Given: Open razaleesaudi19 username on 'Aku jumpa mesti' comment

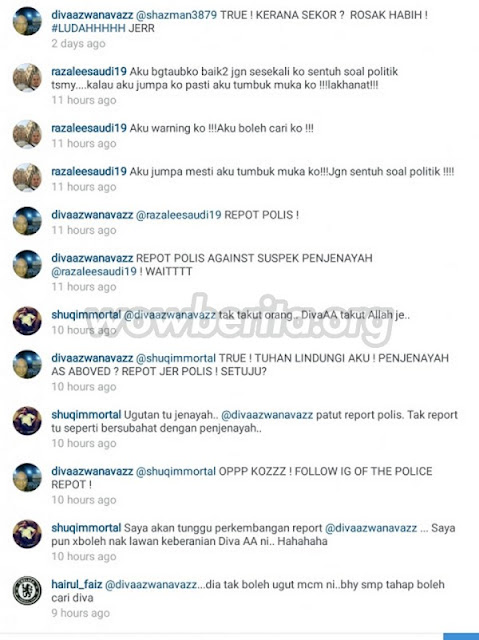Looking at the screenshot, I should [x=89, y=171].
